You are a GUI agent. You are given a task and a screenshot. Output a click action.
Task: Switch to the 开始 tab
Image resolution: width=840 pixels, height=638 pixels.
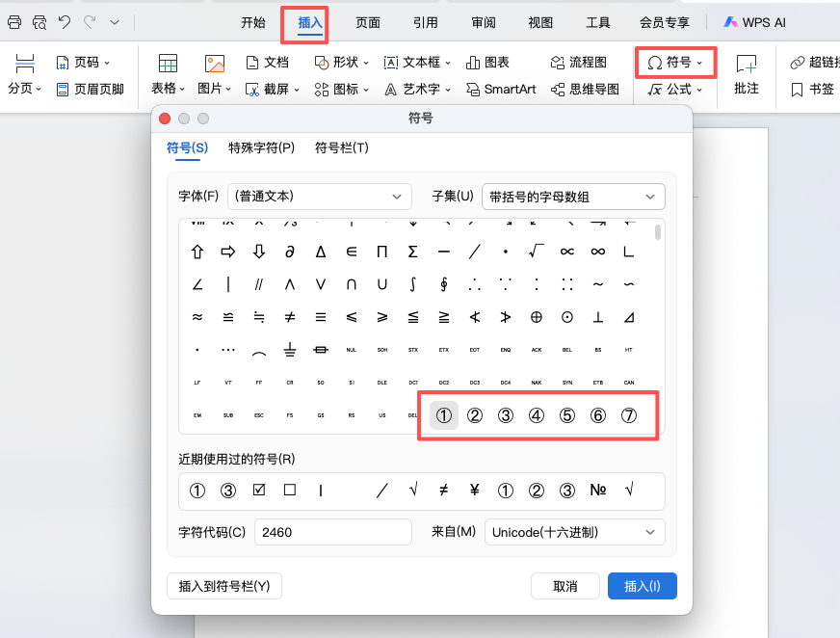click(253, 22)
